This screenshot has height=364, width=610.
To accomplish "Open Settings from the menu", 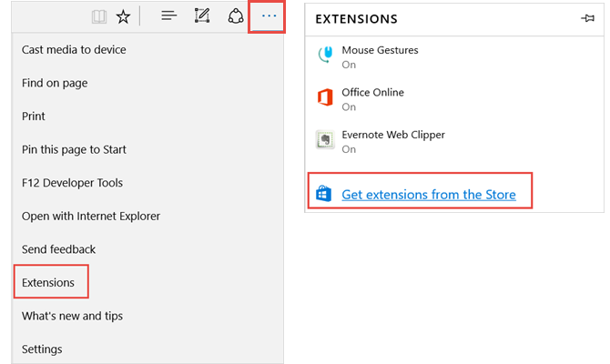I will tap(42, 349).
